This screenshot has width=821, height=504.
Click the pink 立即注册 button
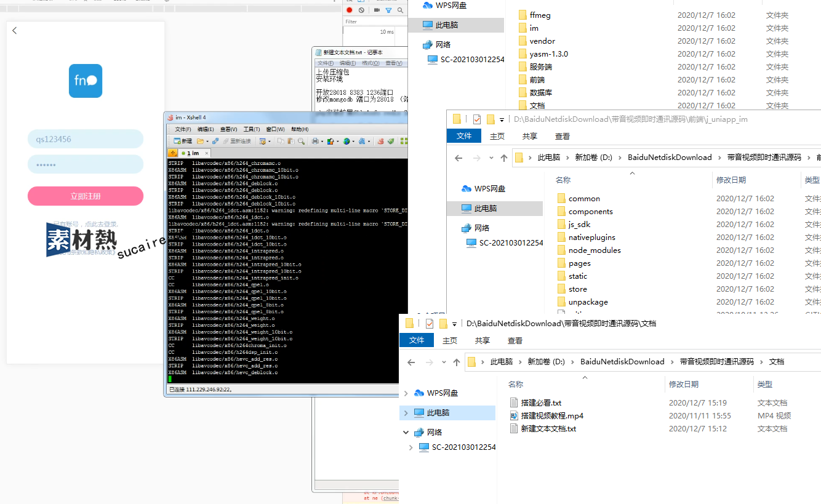[x=86, y=196]
